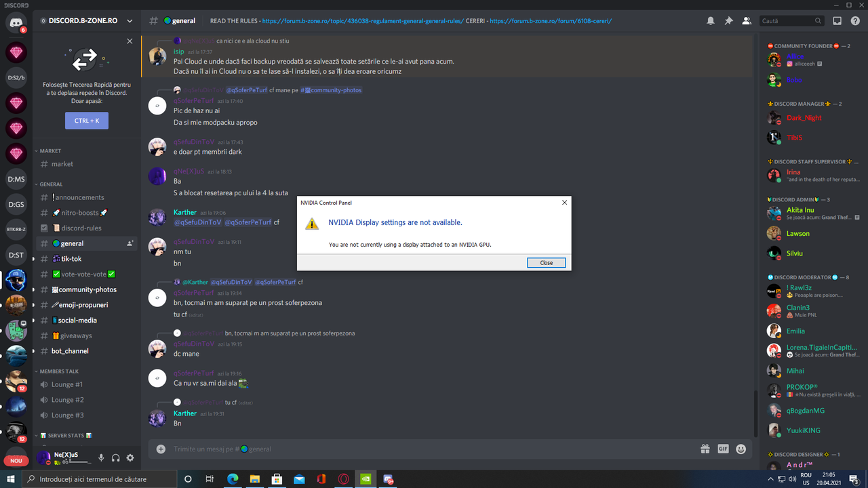The height and width of the screenshot is (488, 868).
Task: Open the GIF picker
Action: pos(723,449)
